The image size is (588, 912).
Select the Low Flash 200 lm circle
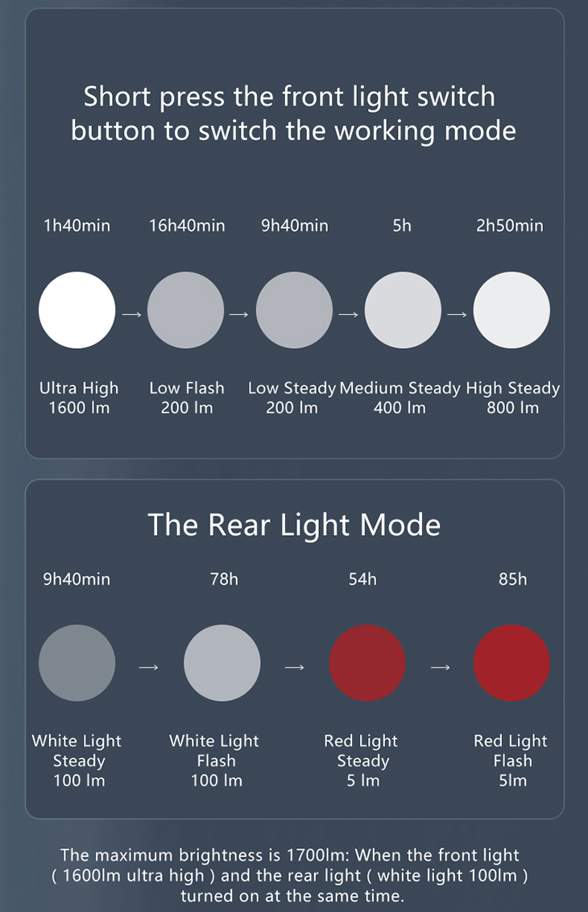pos(185,310)
